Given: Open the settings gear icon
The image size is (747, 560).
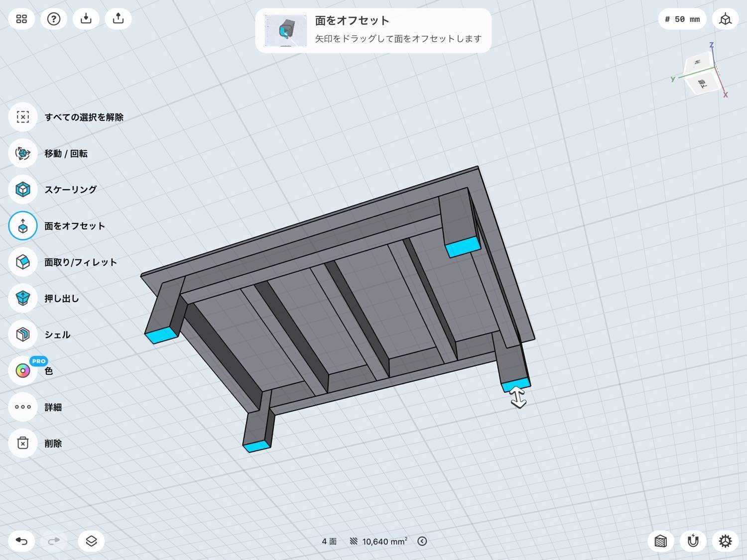Looking at the screenshot, I should pos(725,541).
